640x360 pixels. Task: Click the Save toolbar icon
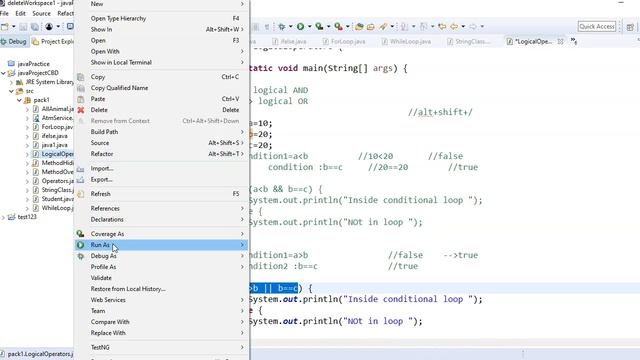(x=23, y=27)
